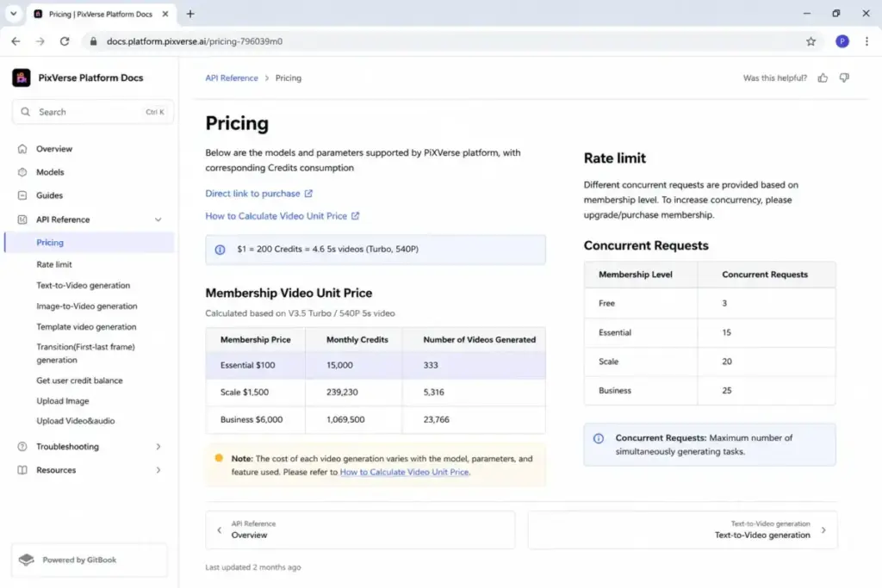
Task: Open How to Calculate Video Unit Price link below heading
Action: (276, 216)
